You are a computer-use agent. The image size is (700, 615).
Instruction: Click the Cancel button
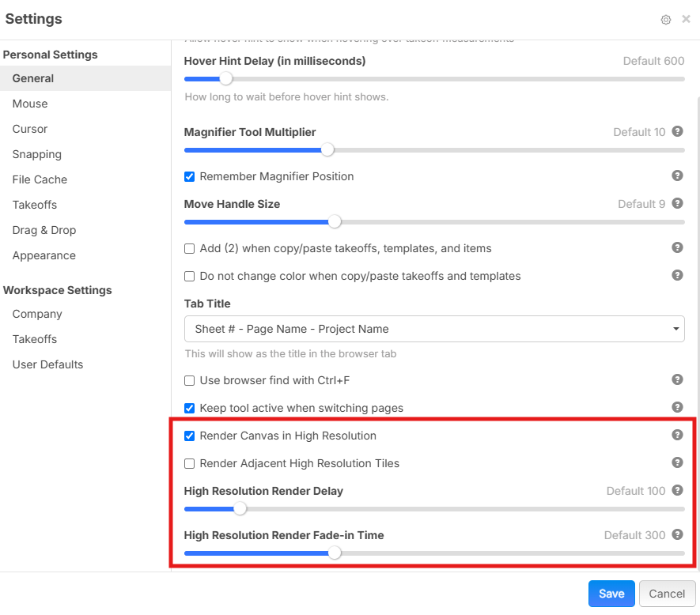[667, 594]
